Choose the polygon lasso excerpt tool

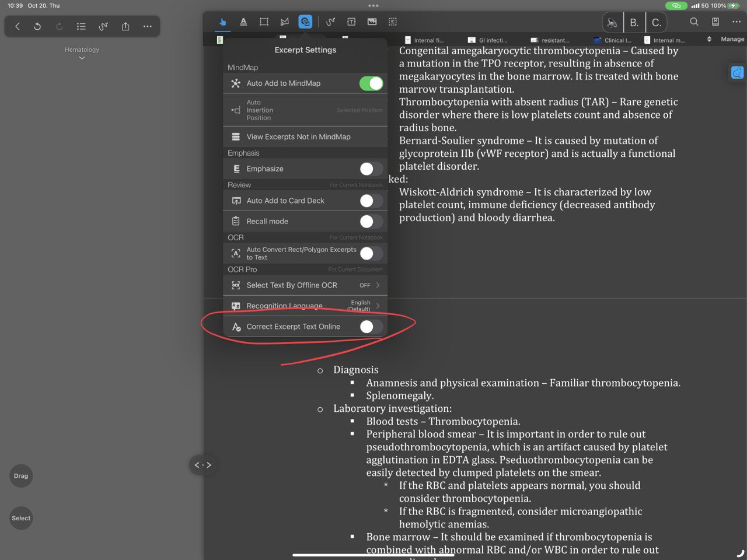(x=284, y=22)
